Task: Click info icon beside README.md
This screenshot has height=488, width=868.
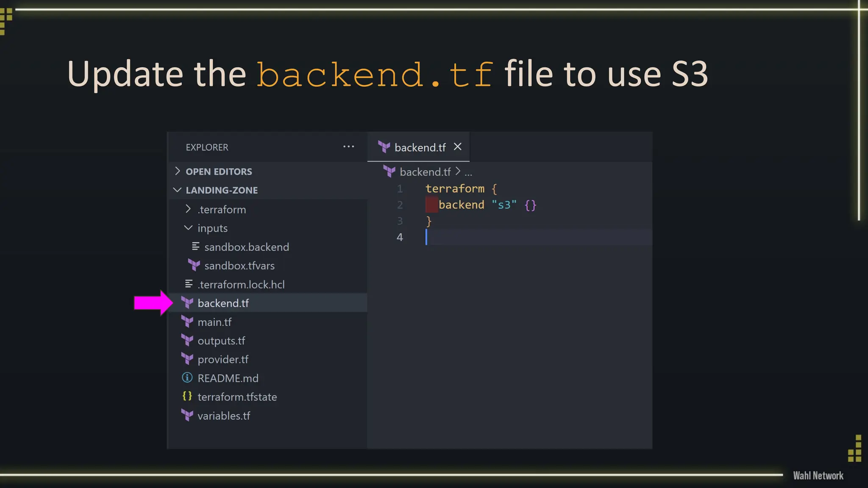Action: click(x=187, y=377)
